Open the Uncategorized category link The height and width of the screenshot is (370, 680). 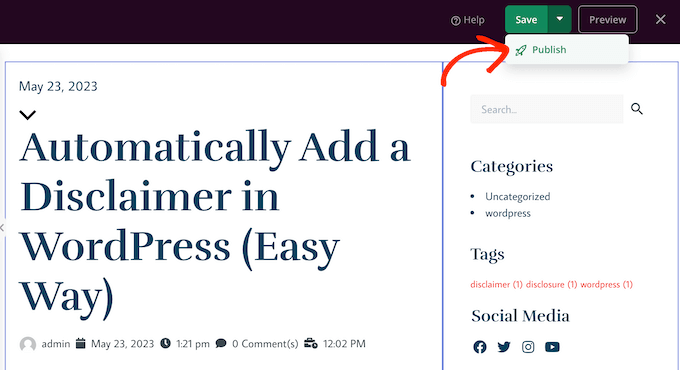[x=517, y=196]
